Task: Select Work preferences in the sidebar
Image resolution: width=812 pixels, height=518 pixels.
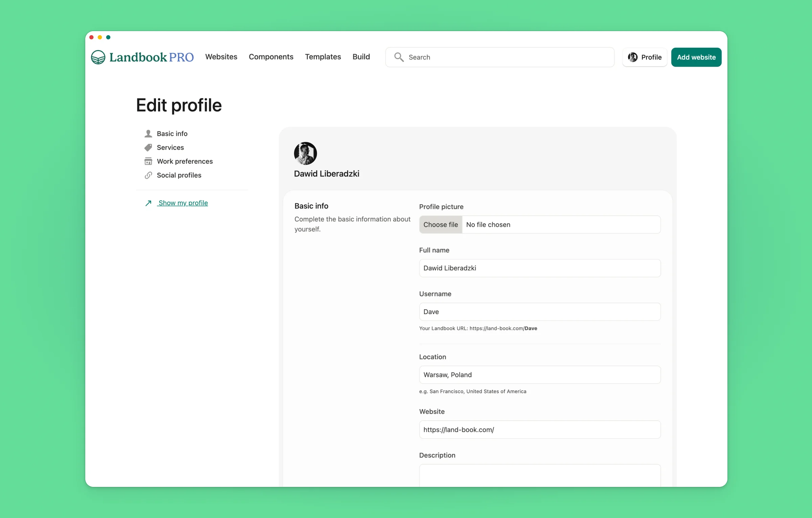Action: pyautogui.click(x=185, y=161)
